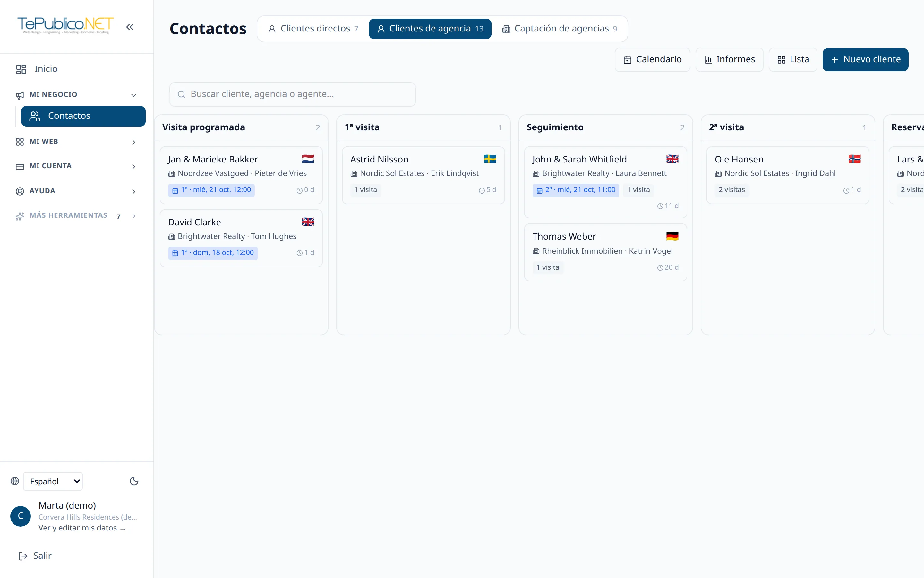This screenshot has height=578, width=924.
Task: Click the TePublico.NET logo
Action: pos(65,25)
